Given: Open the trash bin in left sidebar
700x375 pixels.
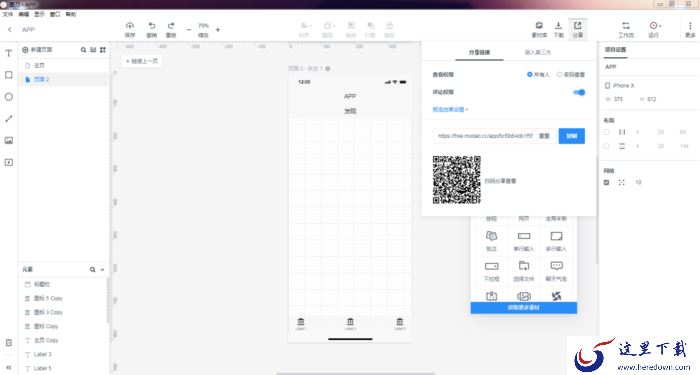Looking at the screenshot, I should tap(8, 343).
